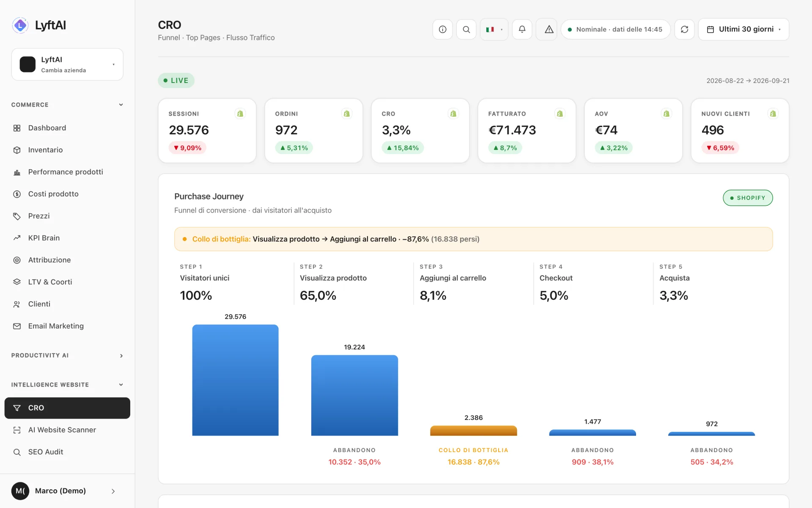Screen dimensions: 812x508
Task: Click the Sessioni change value 9,09%
Action: point(187,148)
